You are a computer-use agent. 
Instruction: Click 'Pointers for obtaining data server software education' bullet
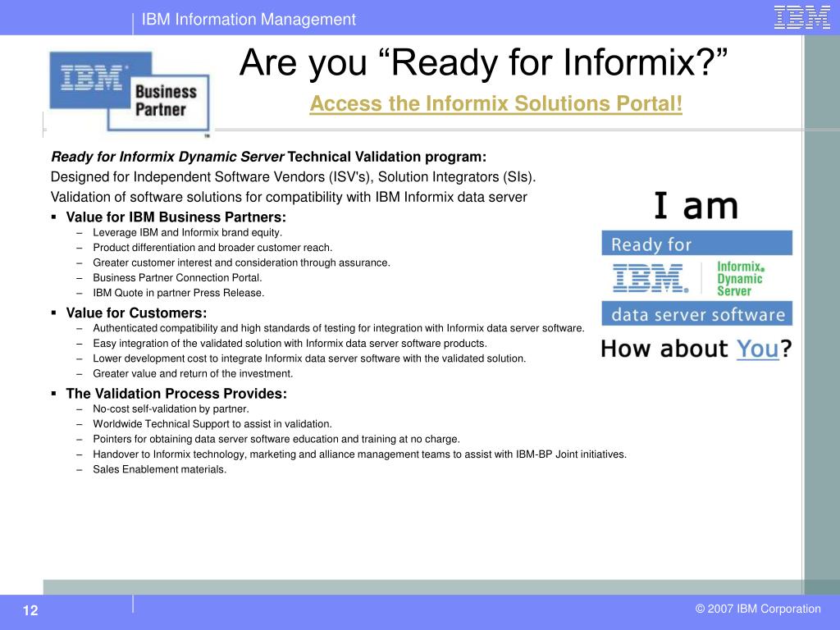click(x=276, y=439)
